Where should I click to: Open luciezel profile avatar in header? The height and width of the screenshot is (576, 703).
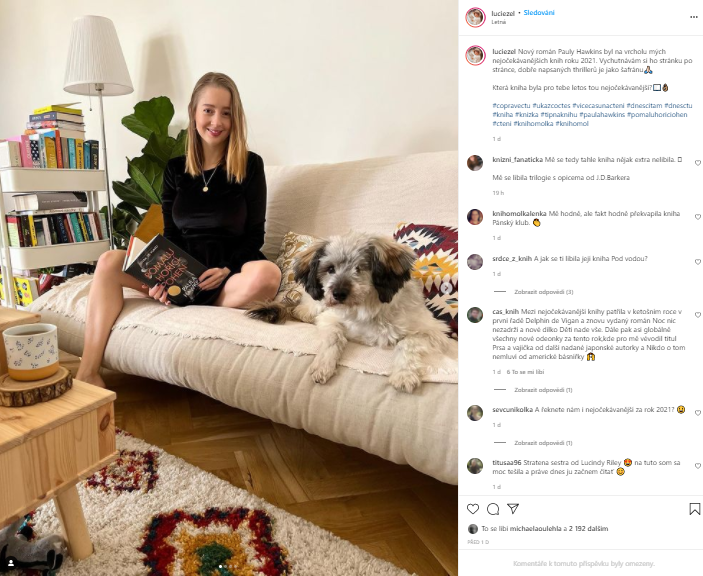click(475, 17)
